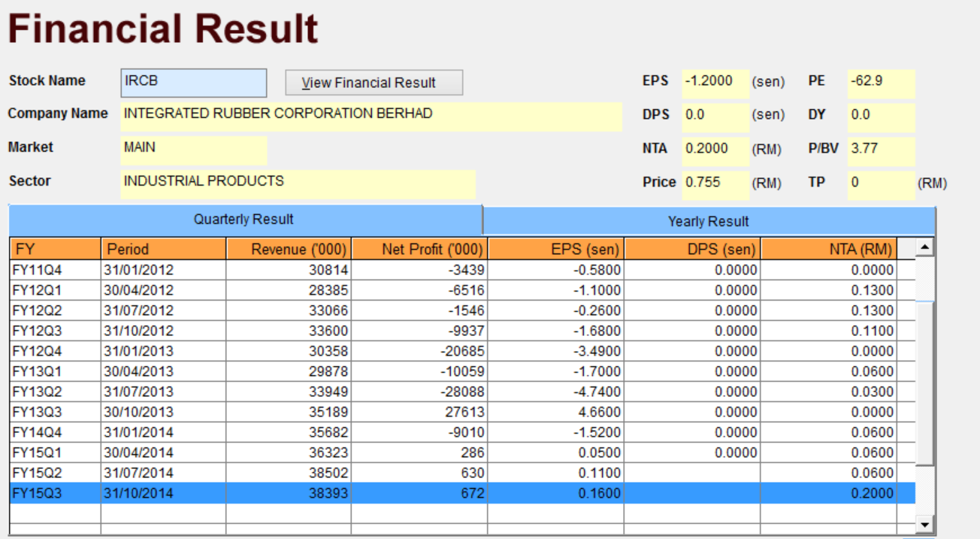Click NTA cell 0.1100
This screenshot has height=539, width=980.
829,331
